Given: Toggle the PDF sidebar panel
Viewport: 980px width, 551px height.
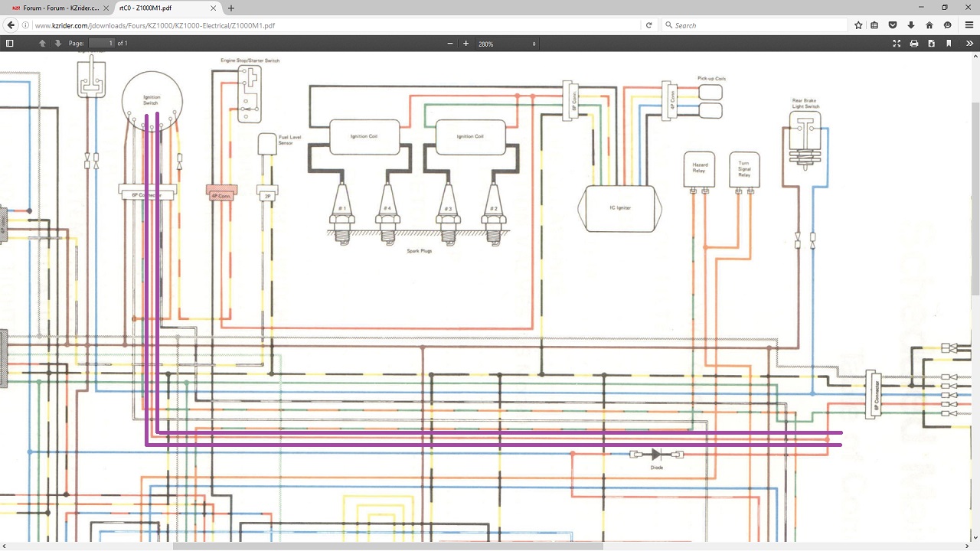Looking at the screenshot, I should (10, 44).
